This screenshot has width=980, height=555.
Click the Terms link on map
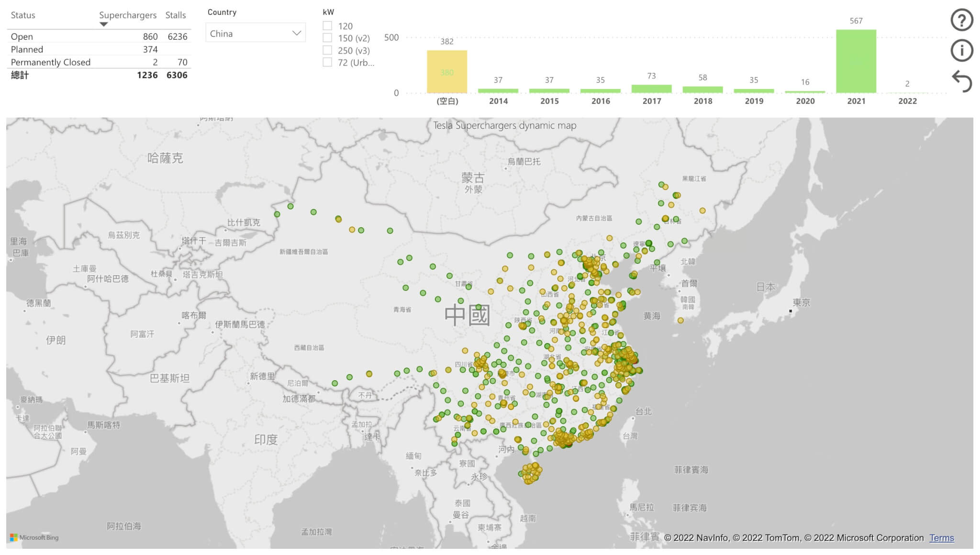(942, 538)
